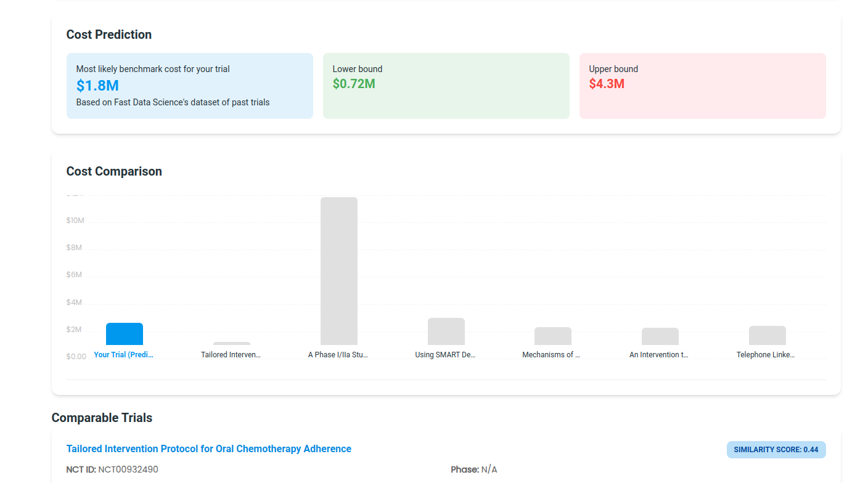Click the blue most likely benchmark cost card
The image size is (868, 483).
coord(189,86)
